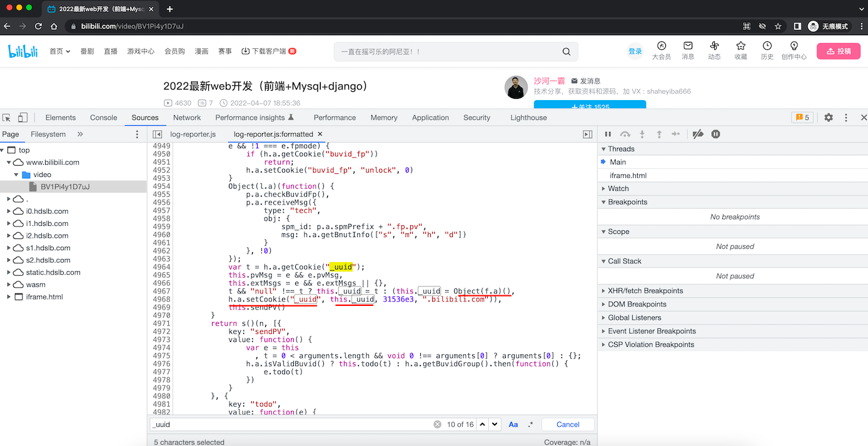The image size is (868, 446).
Task: Toggle deactivate breakpoints icon
Action: 699,134
